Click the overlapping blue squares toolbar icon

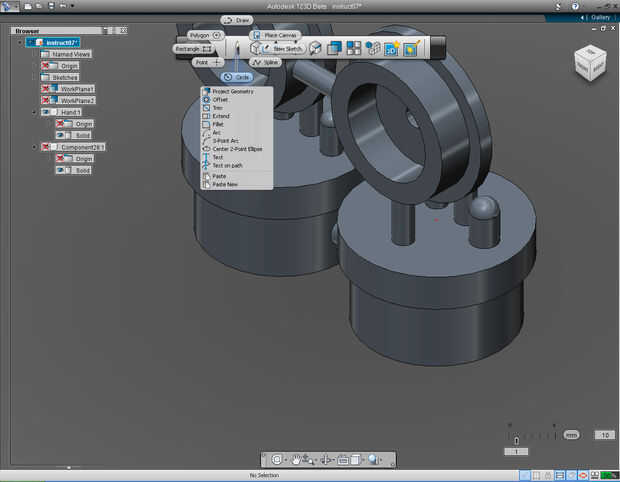pyautogui.click(x=334, y=48)
